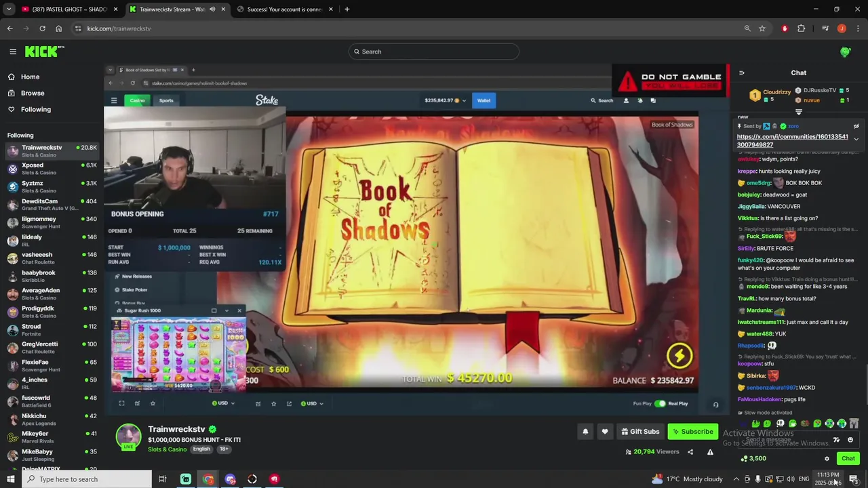
Task: Expand the pinned message chevron
Action: (x=856, y=139)
